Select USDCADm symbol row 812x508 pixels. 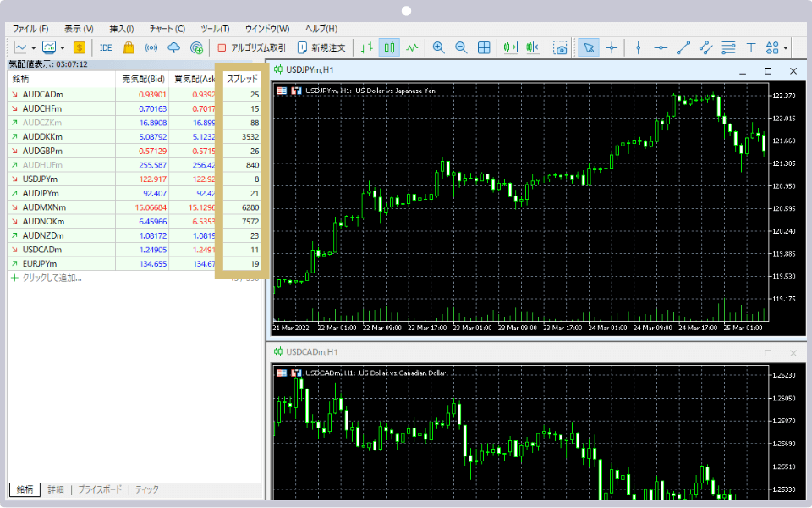pos(134,249)
